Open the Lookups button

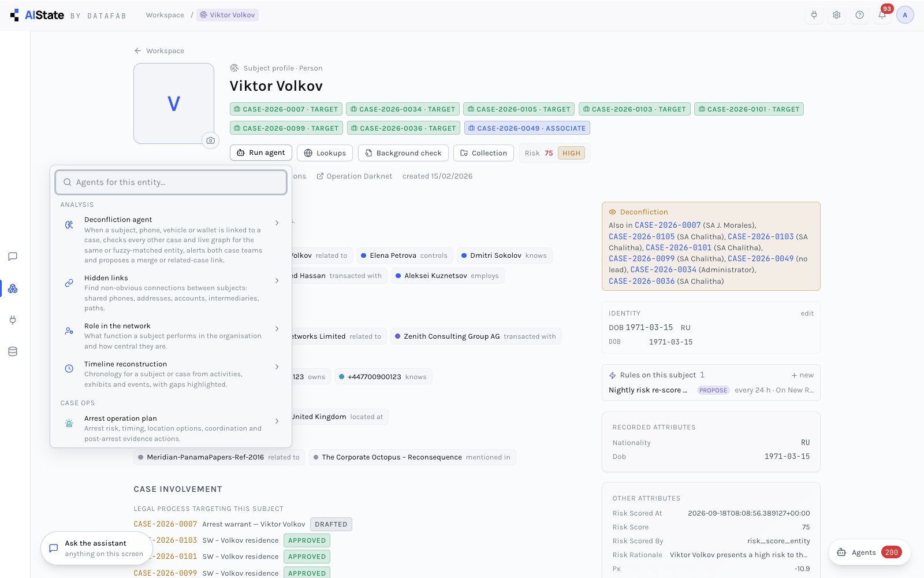(325, 153)
